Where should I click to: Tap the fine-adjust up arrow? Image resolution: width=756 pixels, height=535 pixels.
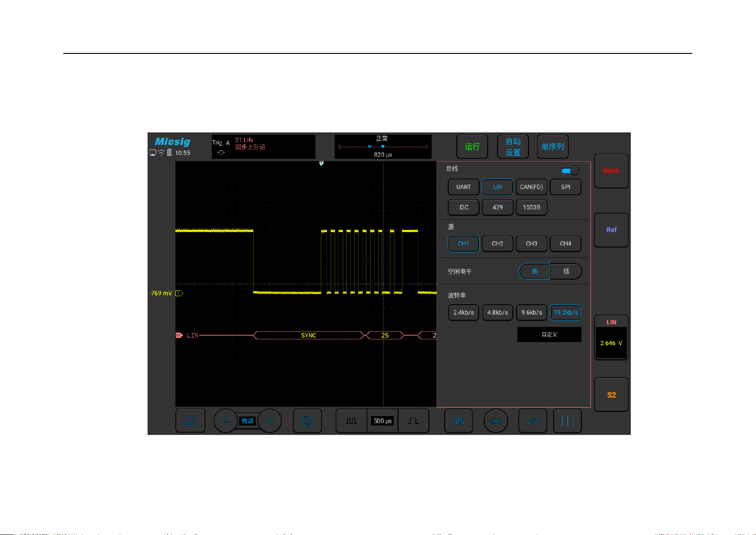point(226,421)
